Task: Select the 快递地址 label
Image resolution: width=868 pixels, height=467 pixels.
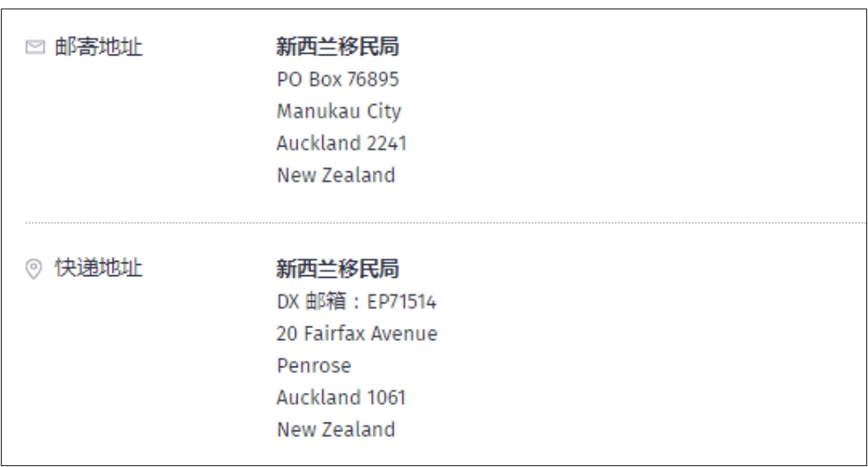Action: (x=99, y=268)
